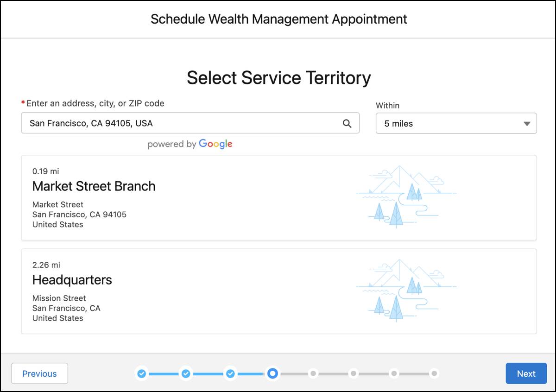Click the Schedule Wealth Management Appointment title
This screenshot has width=556, height=392.
pyautogui.click(x=279, y=19)
